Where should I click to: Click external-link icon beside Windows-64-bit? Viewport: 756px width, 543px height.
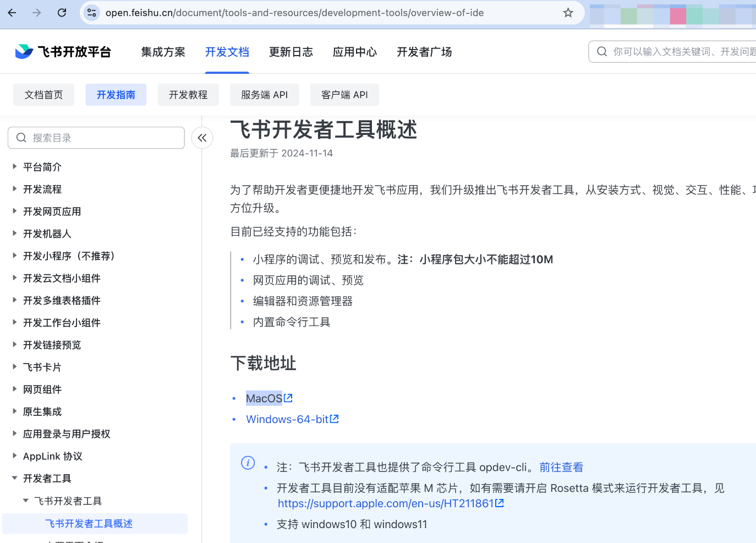coord(335,419)
